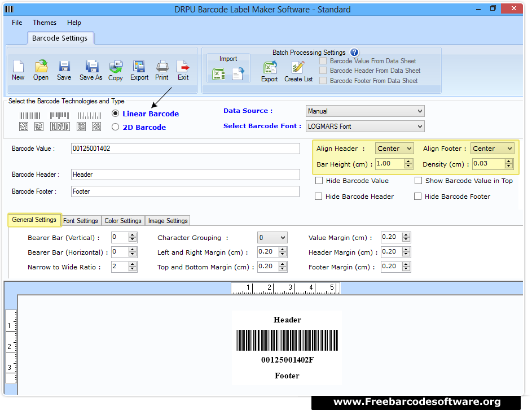Enable Barcode Header From Data Sheet
Screen dimensions: 532x410
323,71
